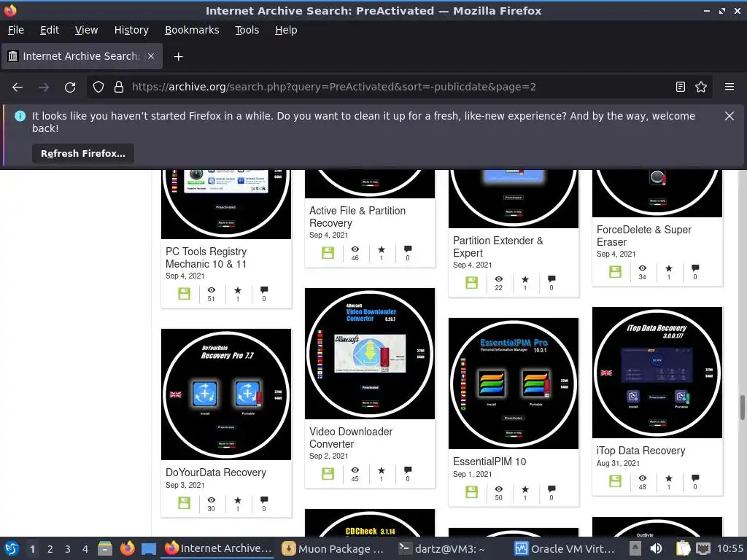Open the Help menu

click(x=286, y=30)
